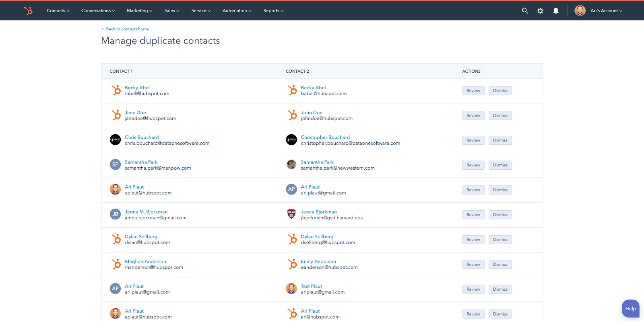
Task: Go back to contacts home
Action: [125, 29]
